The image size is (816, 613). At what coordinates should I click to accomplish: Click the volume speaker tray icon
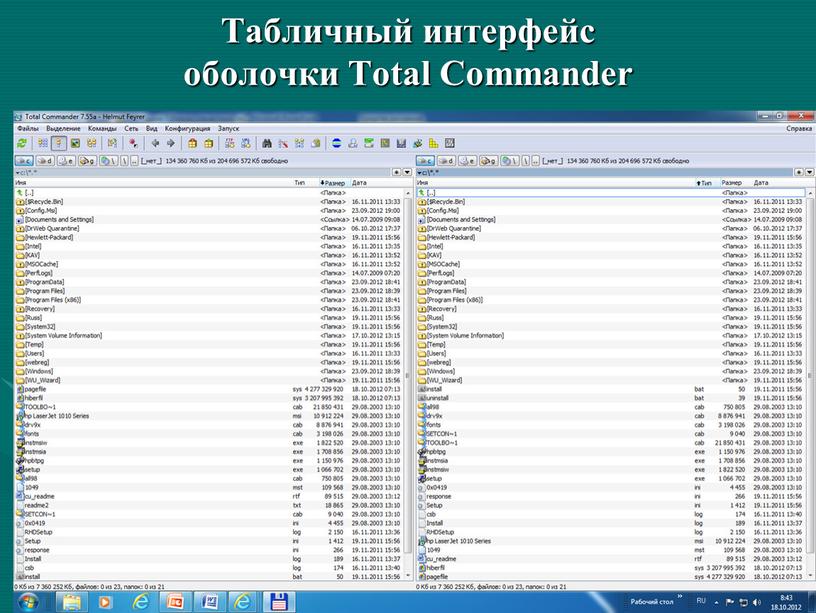[757, 602]
